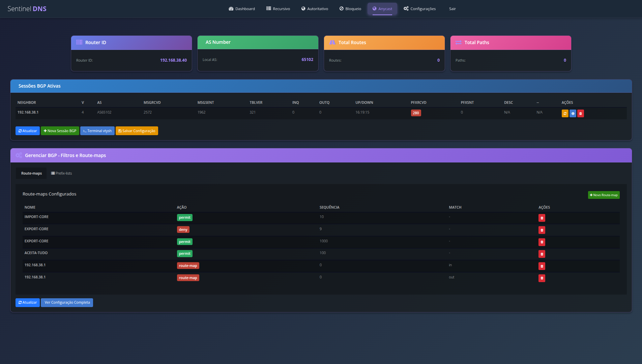This screenshot has height=364, width=642.
Task: Click the Sessões BGP Ativas panel header
Action: click(x=321, y=86)
